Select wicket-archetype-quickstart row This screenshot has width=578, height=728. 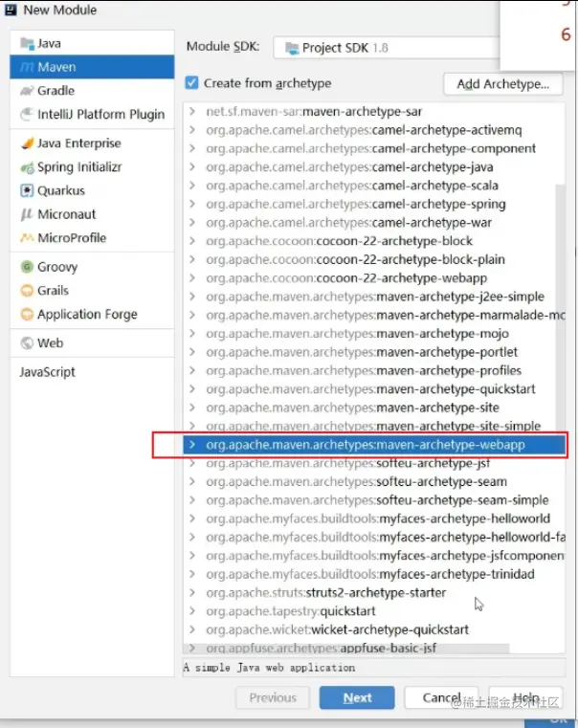tap(374, 630)
